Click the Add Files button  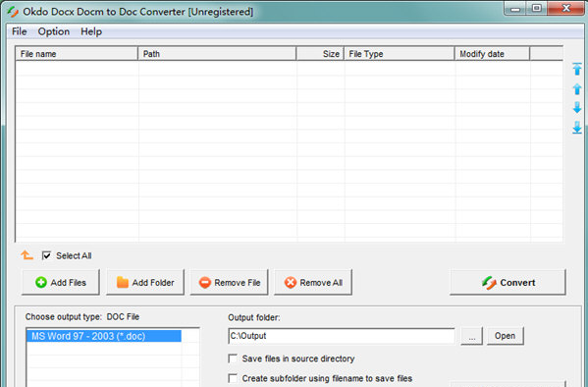[61, 282]
